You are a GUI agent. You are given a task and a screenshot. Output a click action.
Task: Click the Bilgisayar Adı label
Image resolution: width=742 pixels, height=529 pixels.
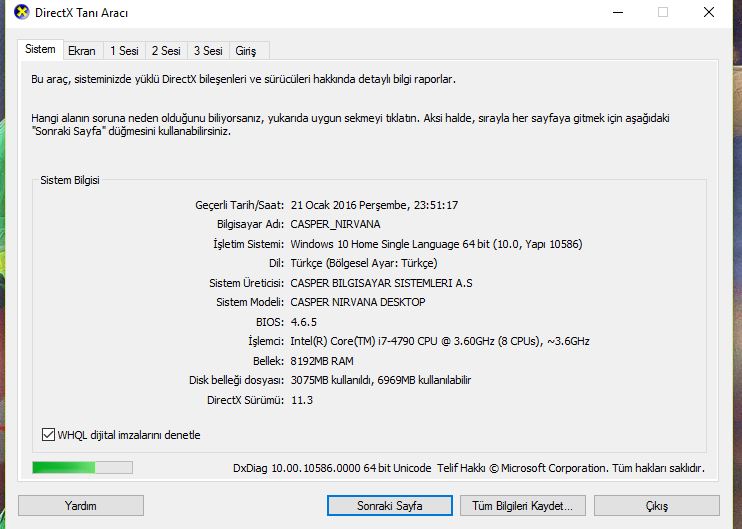click(250, 224)
